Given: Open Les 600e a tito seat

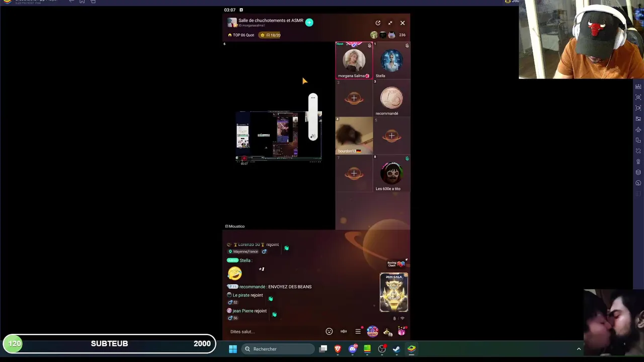Looking at the screenshot, I should point(391,173).
